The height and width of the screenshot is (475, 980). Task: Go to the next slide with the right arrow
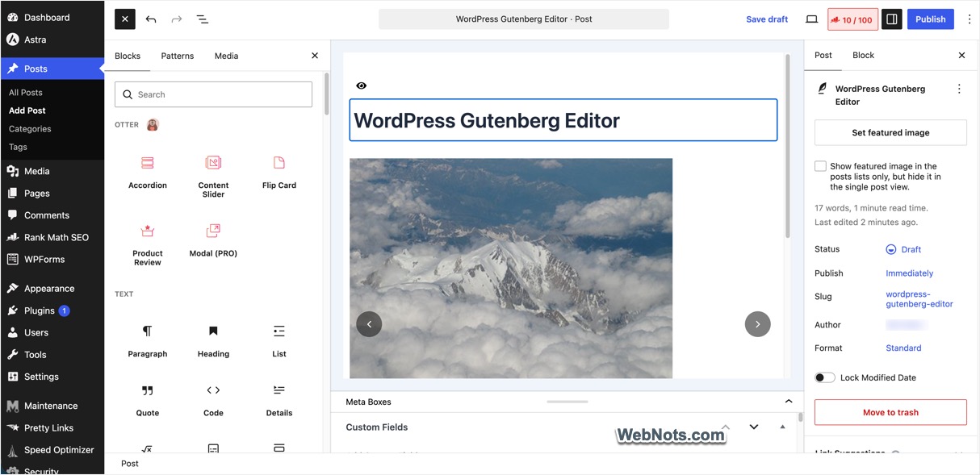tap(757, 324)
